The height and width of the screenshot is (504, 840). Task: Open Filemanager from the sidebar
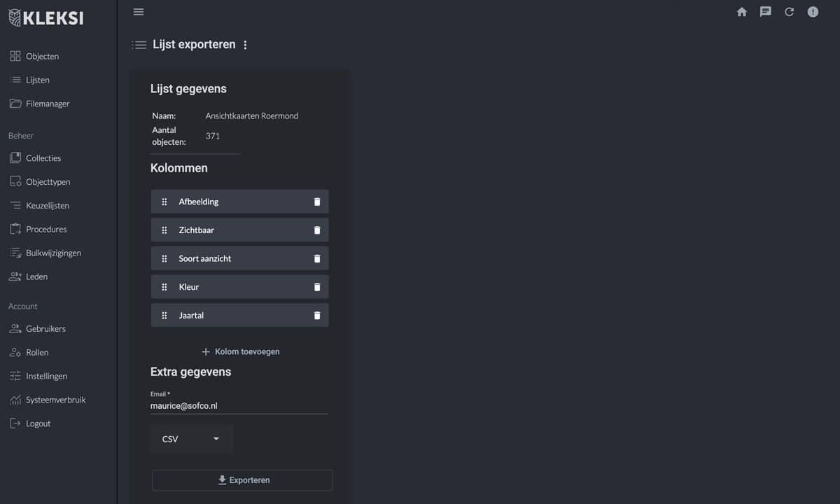click(x=48, y=104)
